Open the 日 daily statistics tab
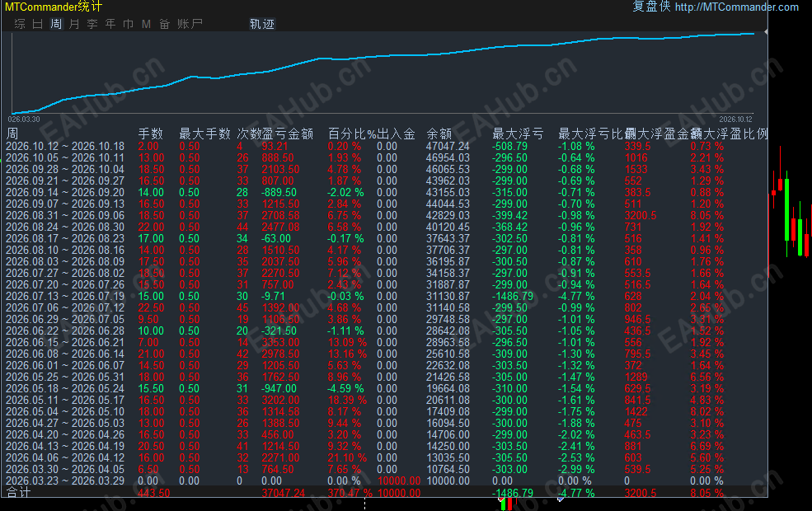 (38, 24)
